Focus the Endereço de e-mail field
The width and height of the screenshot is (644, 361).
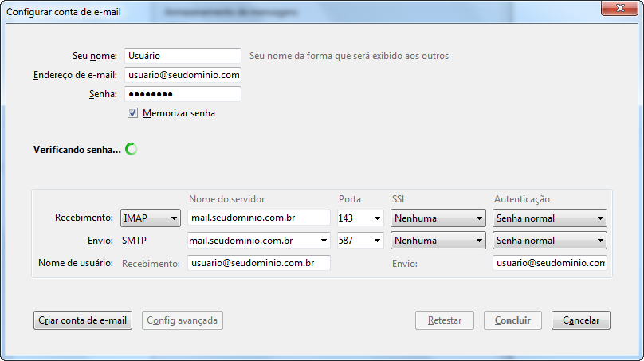[183, 75]
